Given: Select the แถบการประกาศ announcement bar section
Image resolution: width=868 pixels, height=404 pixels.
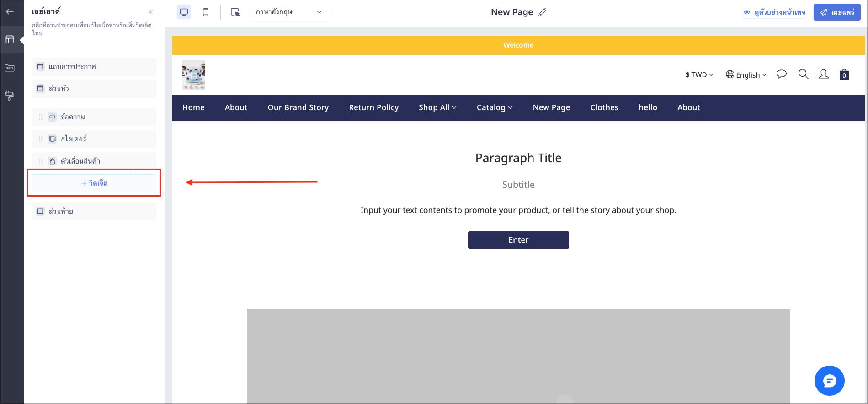Looking at the screenshot, I should click(94, 67).
